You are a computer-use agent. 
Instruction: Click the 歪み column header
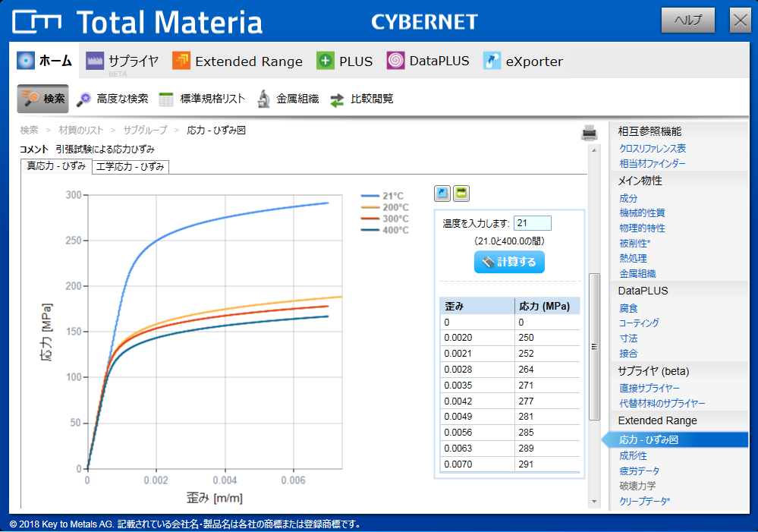(477, 306)
